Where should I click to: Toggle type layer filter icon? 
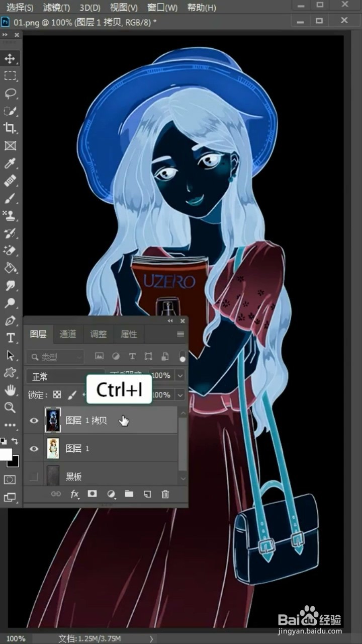pos(132,356)
